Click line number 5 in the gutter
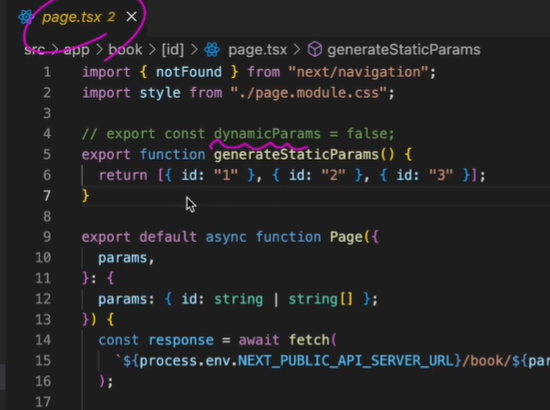Viewport: 550px width, 410px height. tap(47, 154)
